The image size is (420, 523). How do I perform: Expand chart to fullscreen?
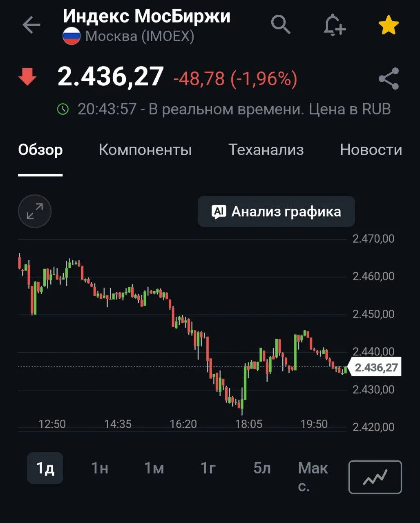tap(35, 211)
